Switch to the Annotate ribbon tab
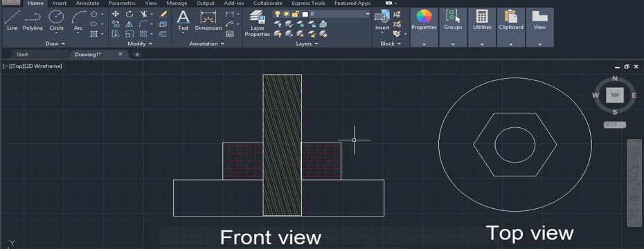Viewport: 644px width, 249px height. pyautogui.click(x=87, y=3)
